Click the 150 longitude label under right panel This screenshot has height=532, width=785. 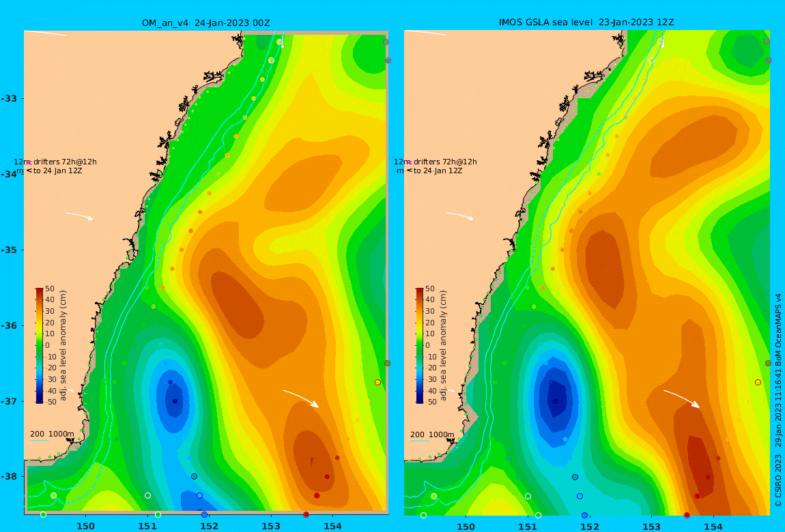[466, 527]
